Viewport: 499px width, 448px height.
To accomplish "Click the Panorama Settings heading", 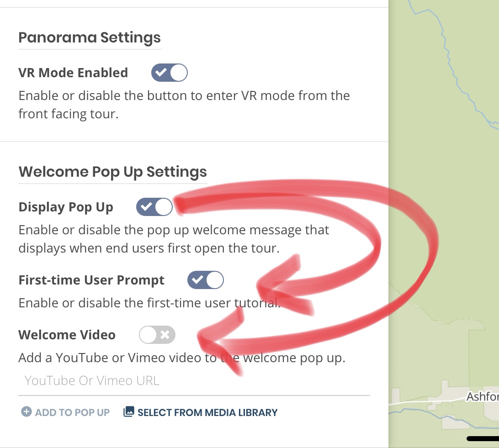I will tap(90, 37).
